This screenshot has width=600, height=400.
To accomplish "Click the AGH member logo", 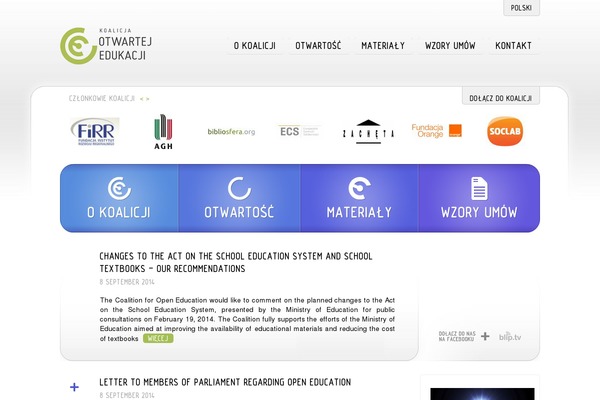I will click(x=163, y=132).
